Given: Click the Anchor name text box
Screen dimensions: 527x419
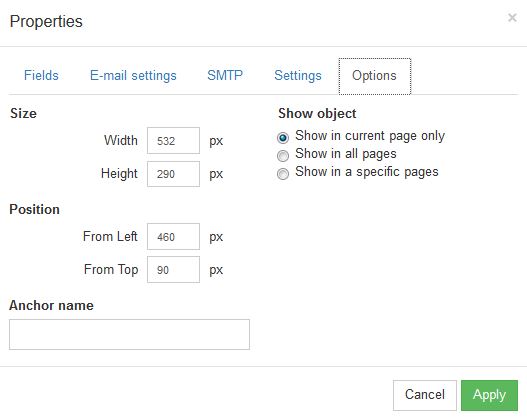Looking at the screenshot, I should click(129, 334).
